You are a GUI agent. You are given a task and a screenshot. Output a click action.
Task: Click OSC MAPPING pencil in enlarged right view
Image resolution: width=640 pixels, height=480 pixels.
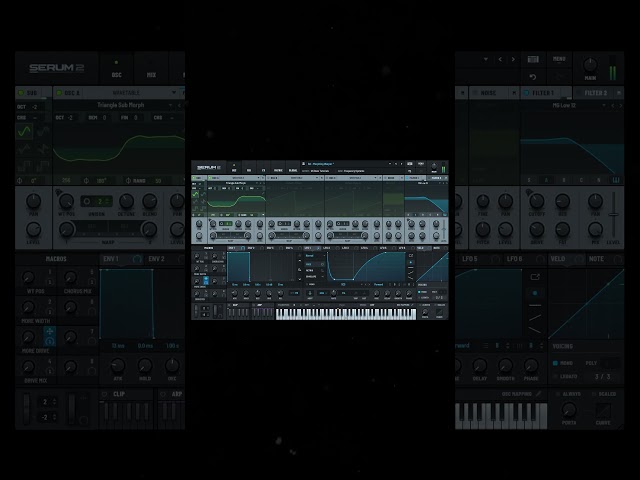tap(539, 394)
